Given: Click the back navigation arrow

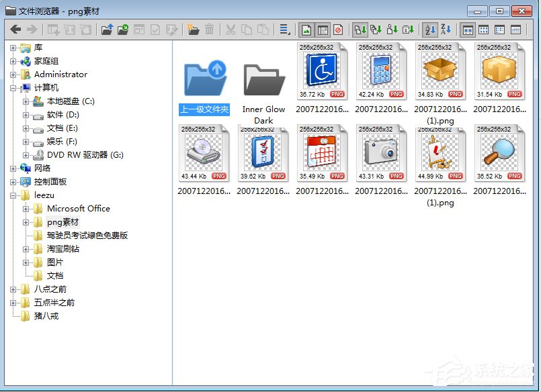Looking at the screenshot, I should tap(15, 29).
